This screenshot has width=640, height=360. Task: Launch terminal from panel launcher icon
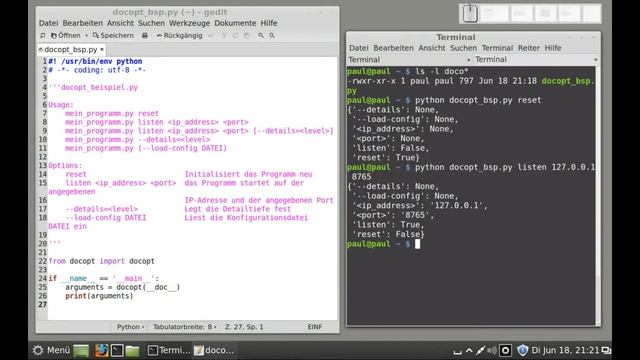point(117,351)
